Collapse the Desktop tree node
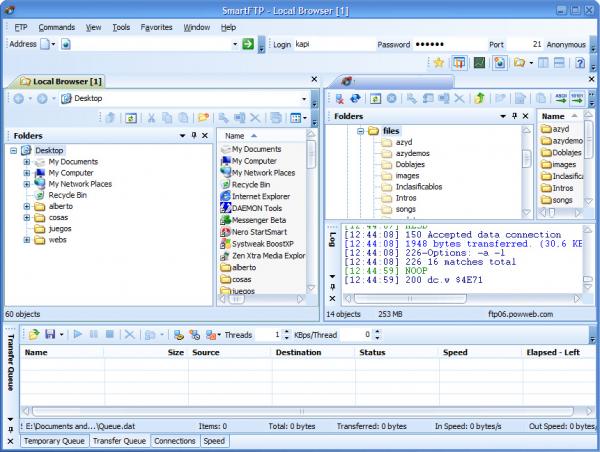This screenshot has width=600, height=452. [13, 151]
